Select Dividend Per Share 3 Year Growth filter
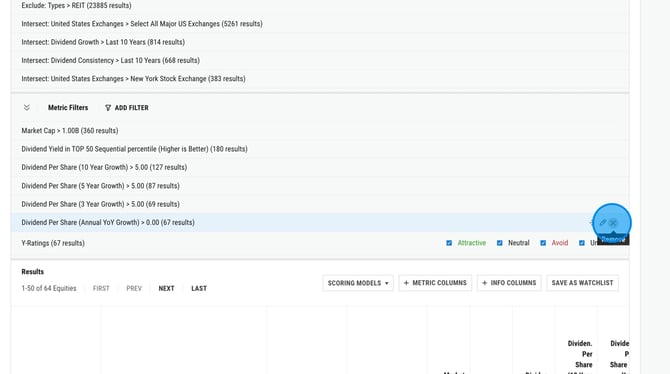 [320, 204]
